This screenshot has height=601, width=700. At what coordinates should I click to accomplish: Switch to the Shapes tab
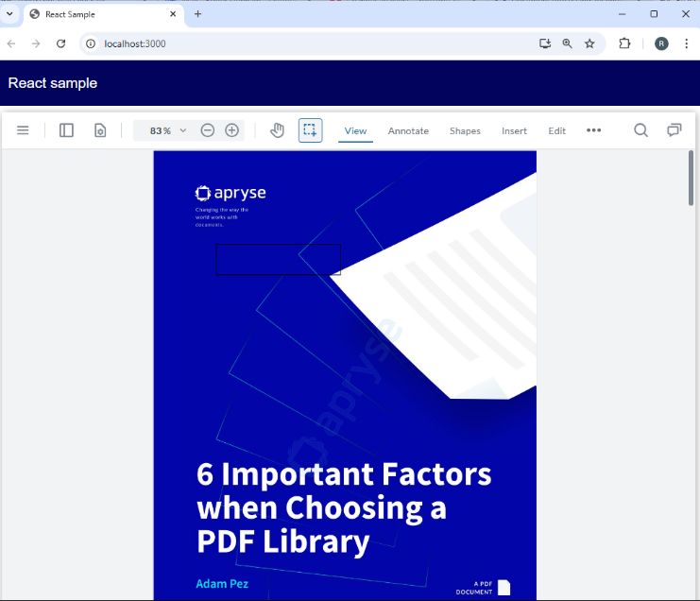465,130
